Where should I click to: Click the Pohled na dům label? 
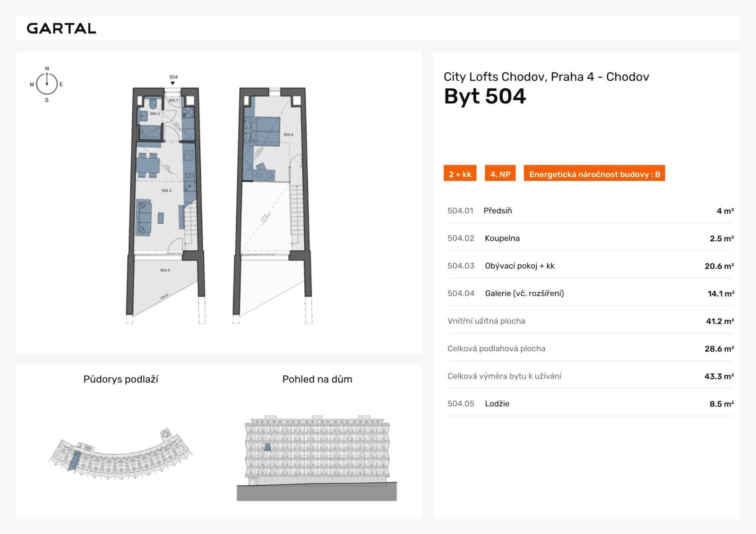(317, 379)
